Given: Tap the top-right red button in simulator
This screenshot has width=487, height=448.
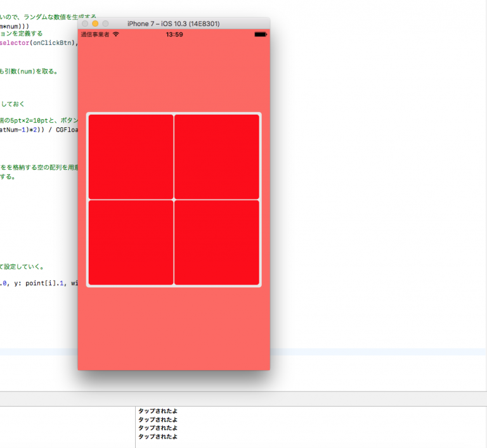Looking at the screenshot, I should 217,157.
